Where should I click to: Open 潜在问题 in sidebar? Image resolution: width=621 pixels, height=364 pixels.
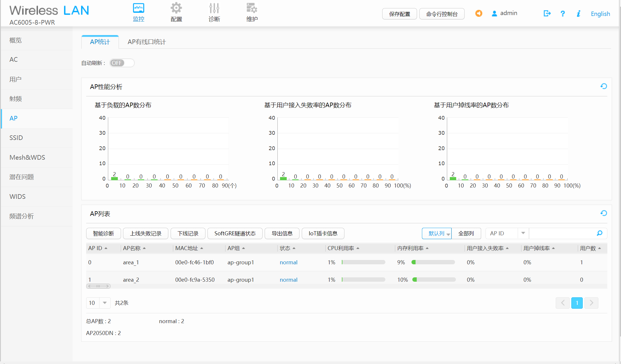pos(37,177)
